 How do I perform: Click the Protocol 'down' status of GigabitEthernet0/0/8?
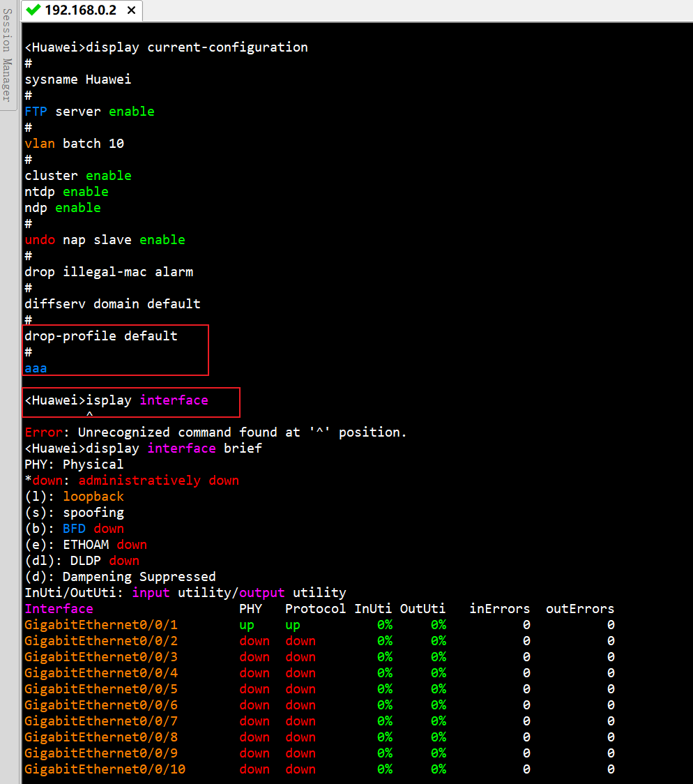pyautogui.click(x=300, y=737)
